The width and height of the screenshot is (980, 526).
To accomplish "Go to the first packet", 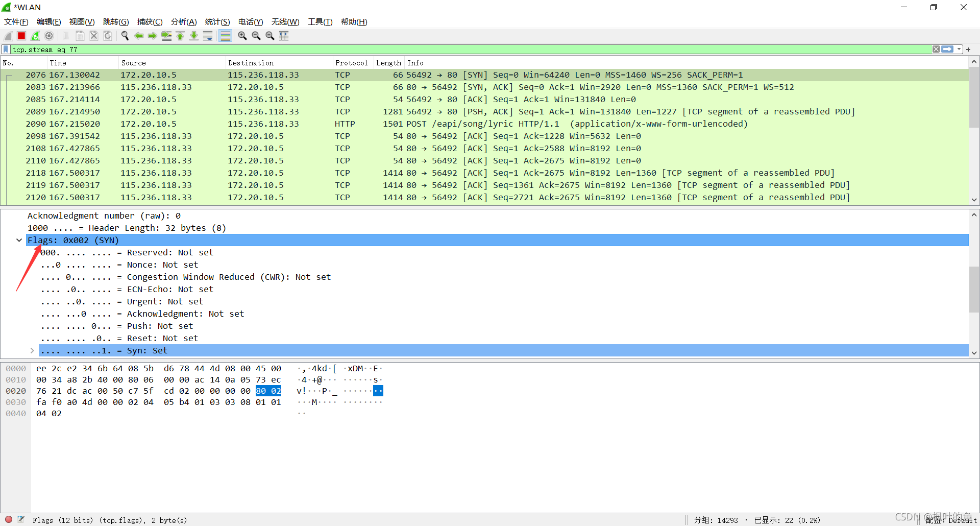I will point(180,36).
